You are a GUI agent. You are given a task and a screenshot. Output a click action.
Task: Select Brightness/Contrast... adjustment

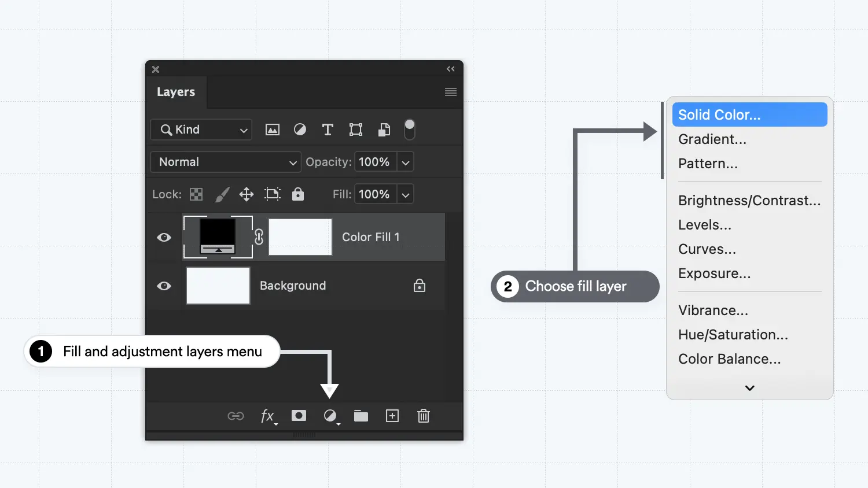tap(750, 201)
